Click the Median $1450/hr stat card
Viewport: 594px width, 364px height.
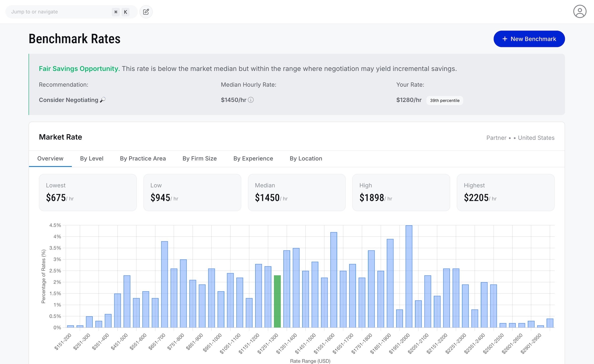tap(297, 193)
